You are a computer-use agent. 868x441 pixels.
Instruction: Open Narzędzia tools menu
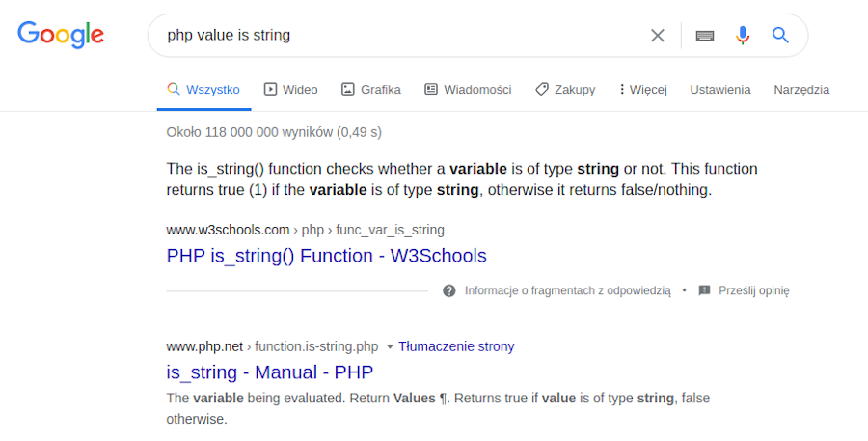click(x=800, y=90)
